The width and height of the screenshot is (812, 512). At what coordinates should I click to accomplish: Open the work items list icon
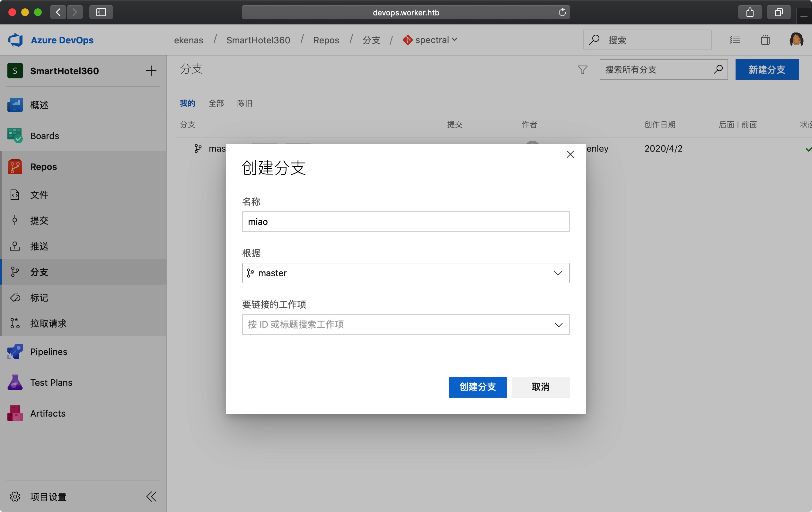tap(735, 40)
